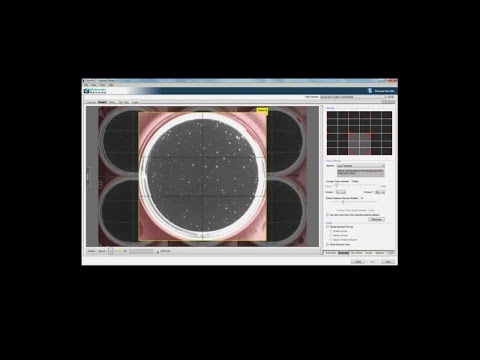Image resolution: width=480 pixels, height=360 pixels.
Task: Click the Palette button below the image
Action: click(x=91, y=251)
